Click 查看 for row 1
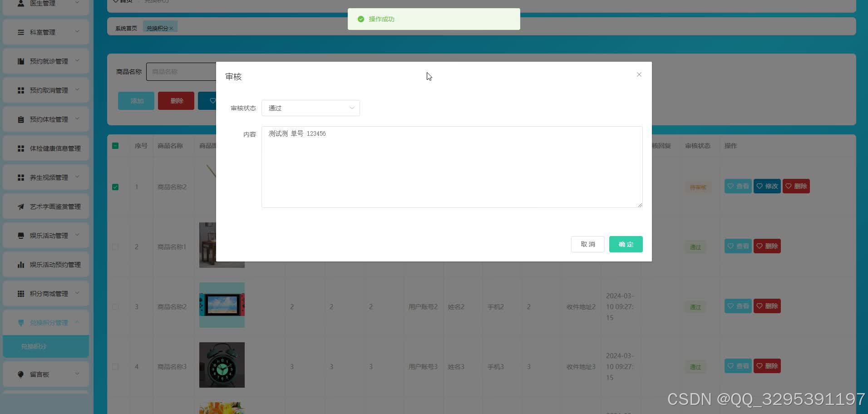Screen dimensions: 868x414 pos(738,186)
